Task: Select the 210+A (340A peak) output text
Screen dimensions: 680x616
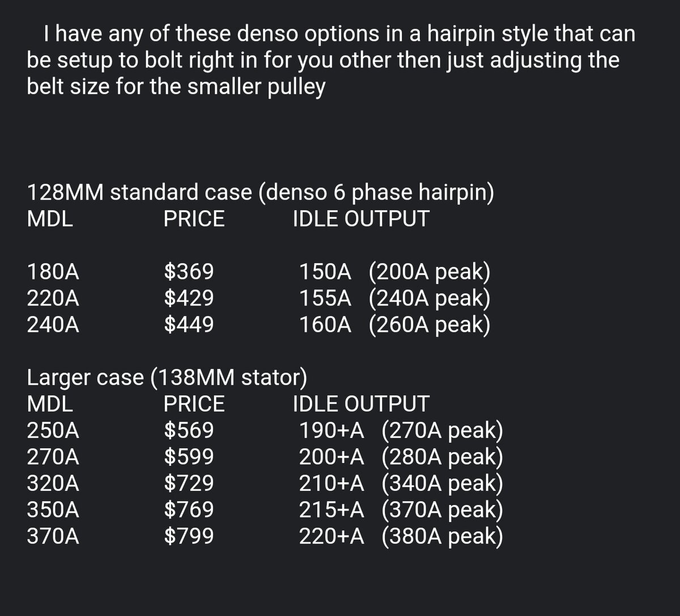Action: tap(401, 483)
